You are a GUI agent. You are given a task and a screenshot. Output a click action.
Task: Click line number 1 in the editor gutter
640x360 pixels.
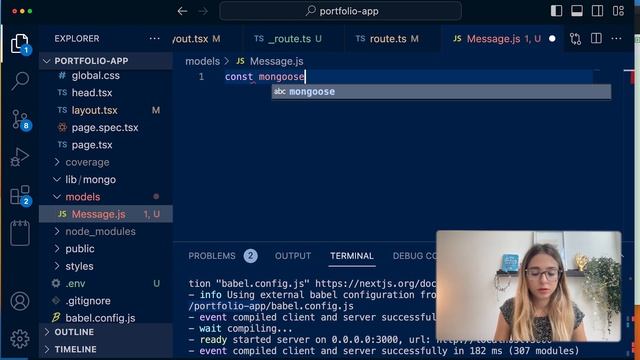(201, 77)
